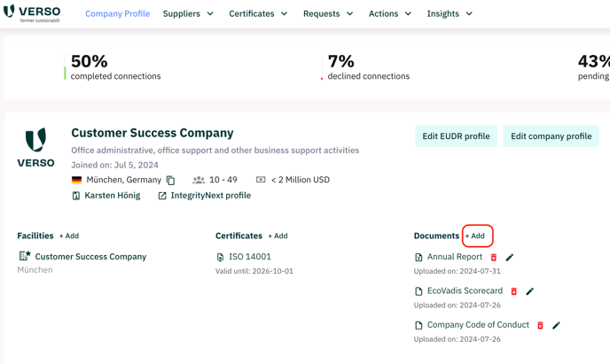The width and height of the screenshot is (610, 364).
Task: Click the VERSO logo in header
Action: 32,13
